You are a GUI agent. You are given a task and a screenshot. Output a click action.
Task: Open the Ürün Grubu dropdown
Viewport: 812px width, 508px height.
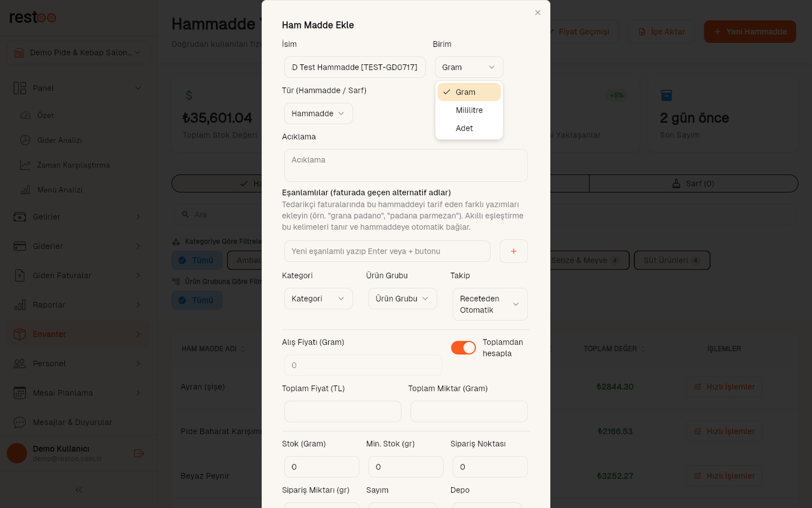pyautogui.click(x=403, y=299)
